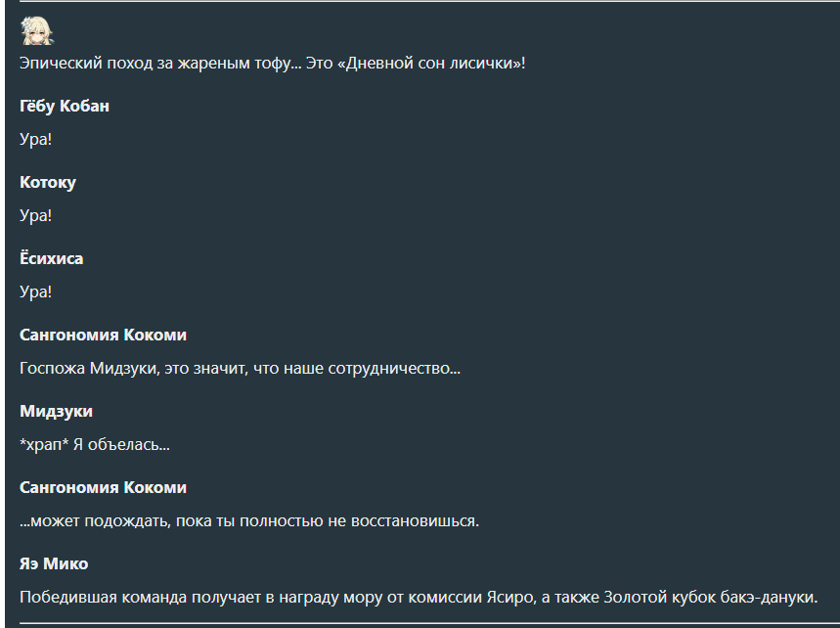Click the line beginning Победившая команда получает

[x=419, y=597]
